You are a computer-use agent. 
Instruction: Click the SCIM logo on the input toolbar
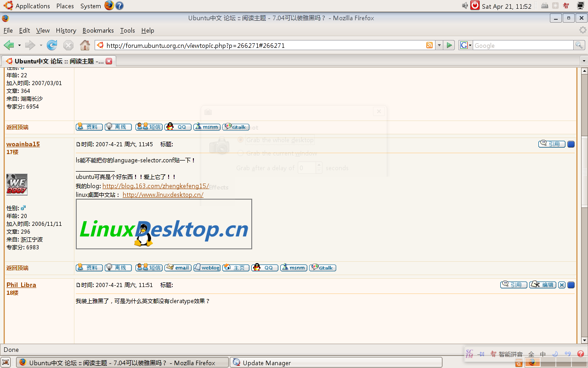coord(469,354)
